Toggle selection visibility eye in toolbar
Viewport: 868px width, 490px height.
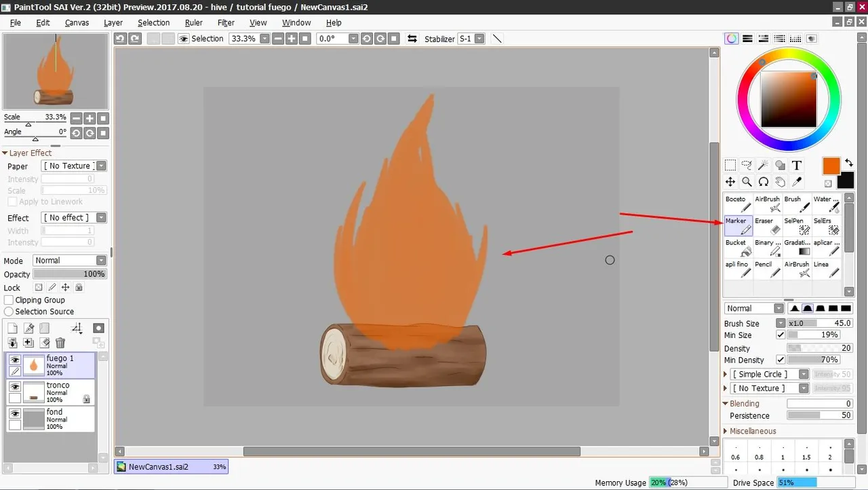pyautogui.click(x=183, y=39)
